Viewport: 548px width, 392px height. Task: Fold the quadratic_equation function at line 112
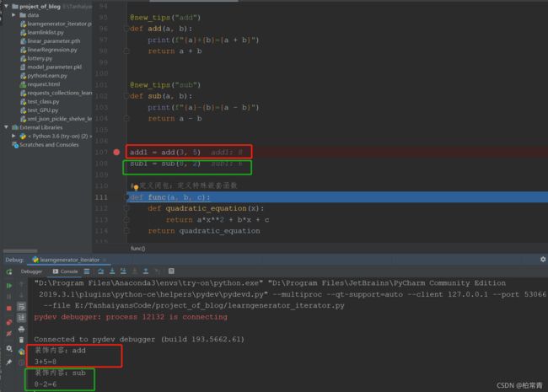pyautogui.click(x=126, y=208)
